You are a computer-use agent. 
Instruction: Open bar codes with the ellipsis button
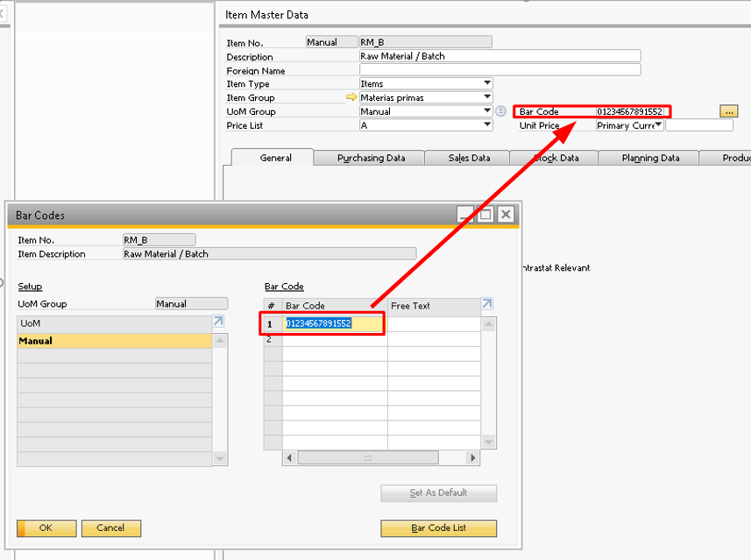[x=728, y=111]
